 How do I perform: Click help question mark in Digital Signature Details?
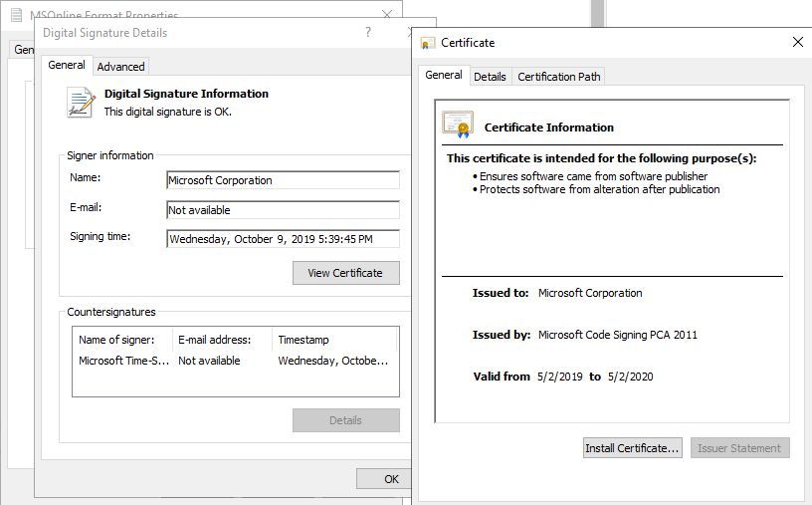[368, 33]
